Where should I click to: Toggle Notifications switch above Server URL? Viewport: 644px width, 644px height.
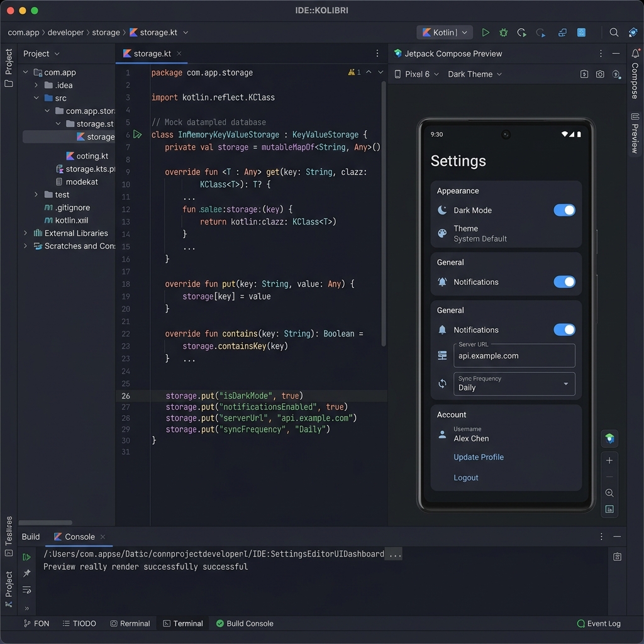point(564,330)
